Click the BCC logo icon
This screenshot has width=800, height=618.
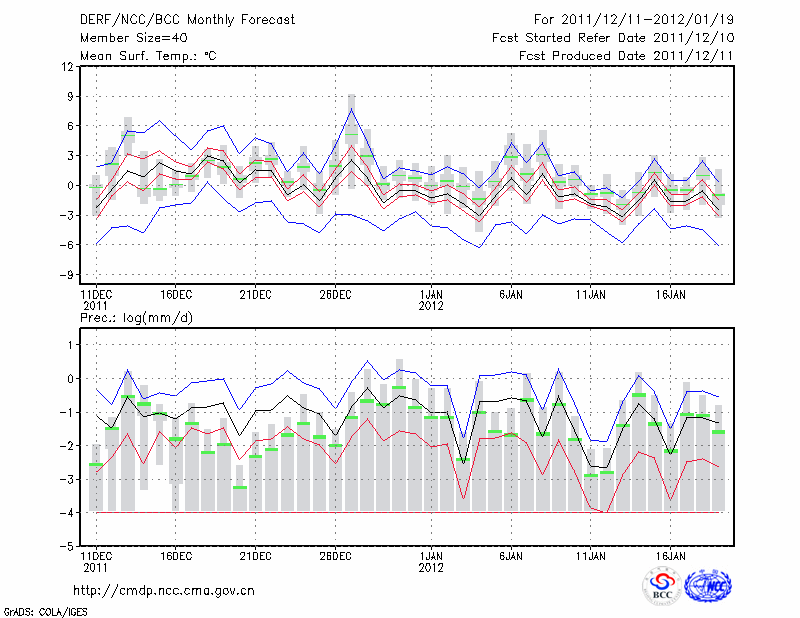[x=661, y=586]
